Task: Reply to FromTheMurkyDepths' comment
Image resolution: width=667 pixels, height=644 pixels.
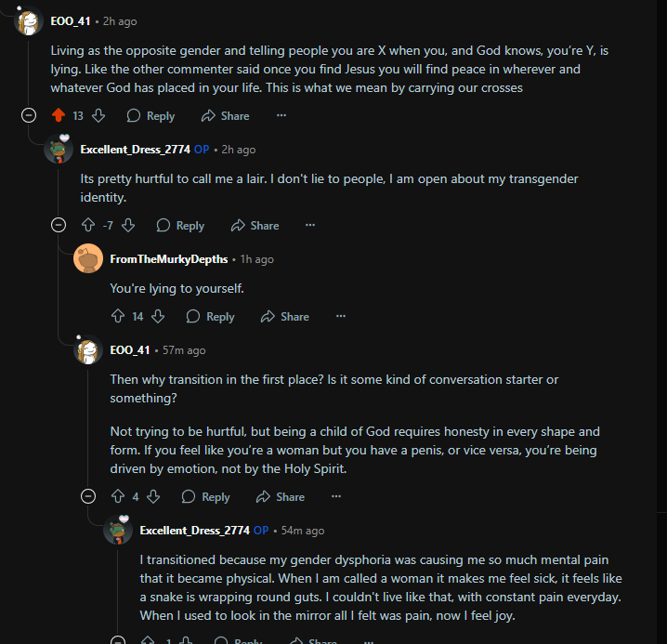Action: [210, 317]
